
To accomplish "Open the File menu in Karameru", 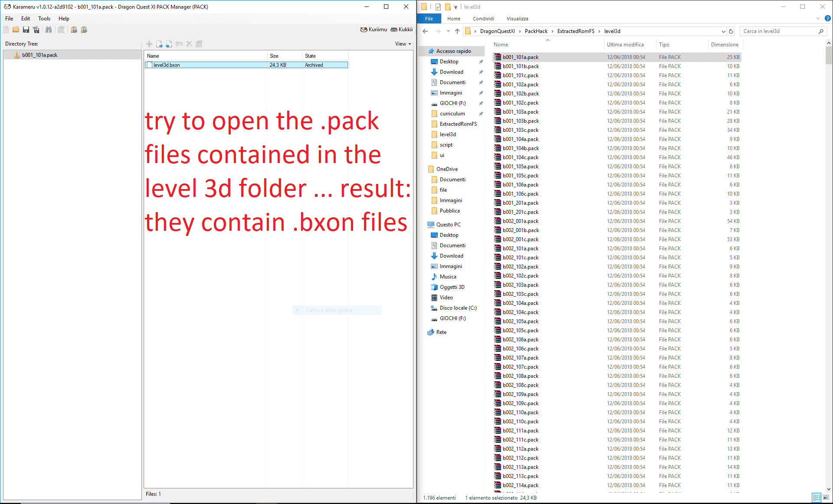I will [x=9, y=19].
